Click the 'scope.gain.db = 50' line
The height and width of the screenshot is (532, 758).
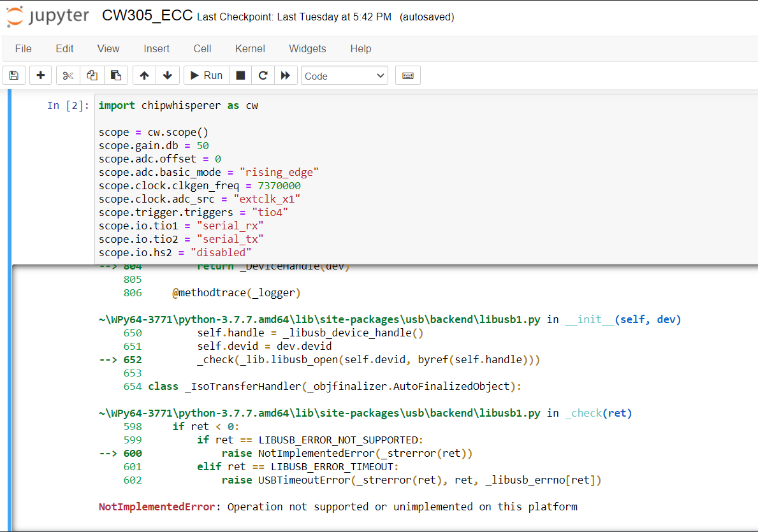154,146
